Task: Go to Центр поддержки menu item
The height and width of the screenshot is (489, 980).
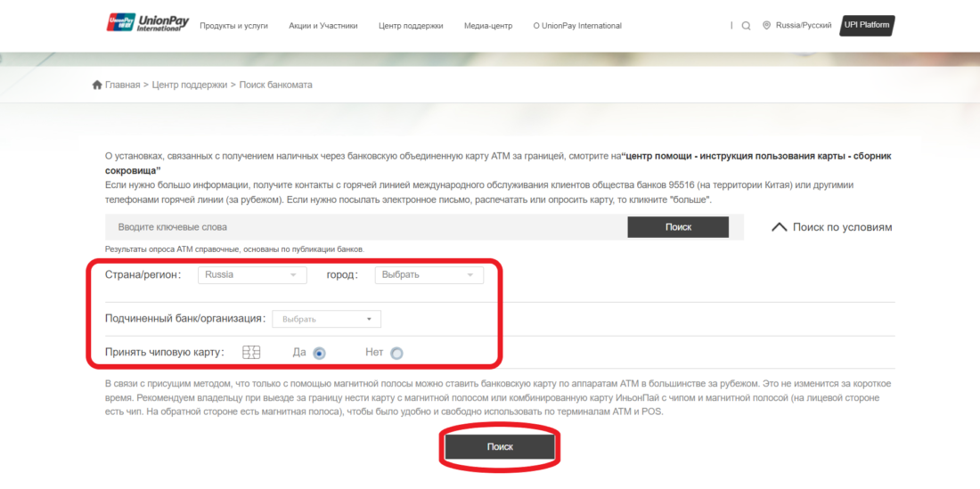Action: [x=411, y=26]
